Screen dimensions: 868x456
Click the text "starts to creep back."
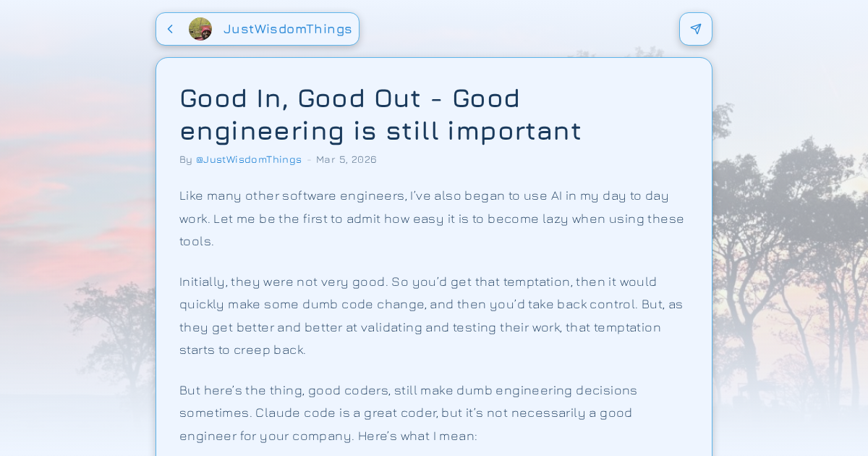pos(242,350)
